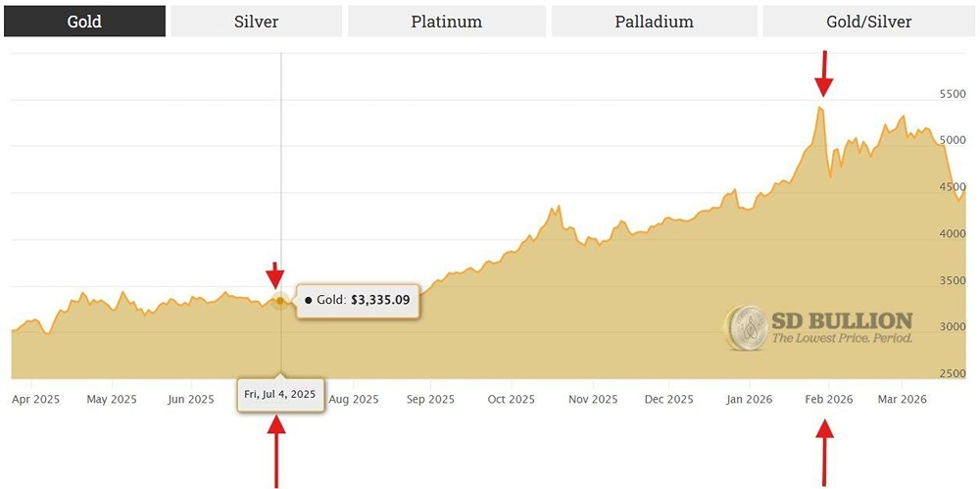Click the Gold $3,335.09 price tooltip
The image size is (980, 489).
click(358, 300)
